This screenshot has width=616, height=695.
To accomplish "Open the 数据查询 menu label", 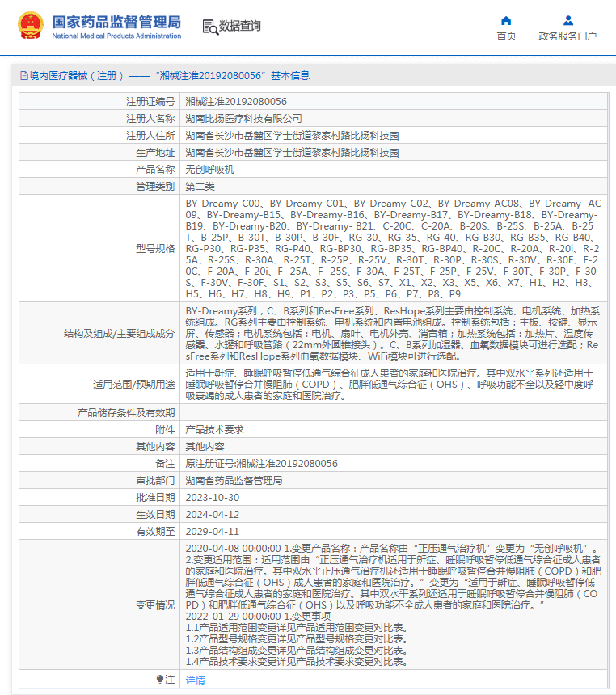I will (x=240, y=26).
